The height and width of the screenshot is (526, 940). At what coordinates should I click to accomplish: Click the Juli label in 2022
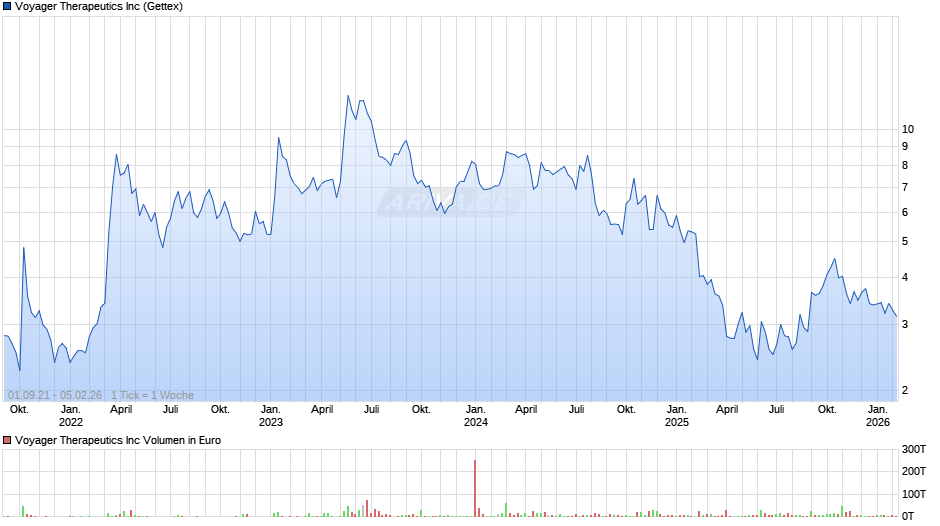[170, 410]
